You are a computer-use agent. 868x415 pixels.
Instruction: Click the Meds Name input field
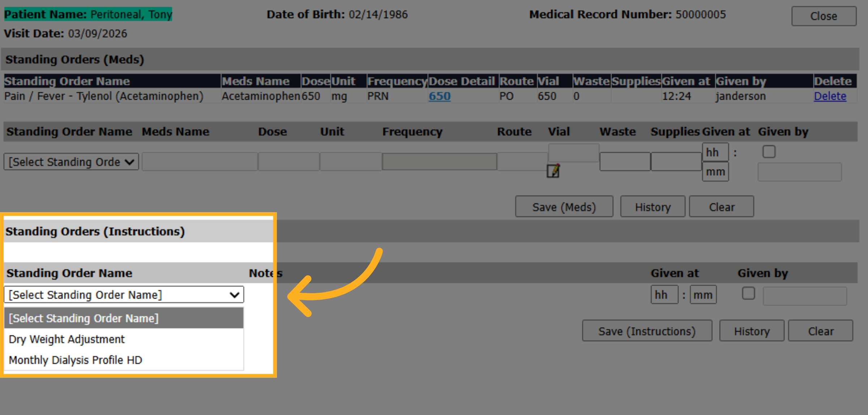tap(200, 162)
